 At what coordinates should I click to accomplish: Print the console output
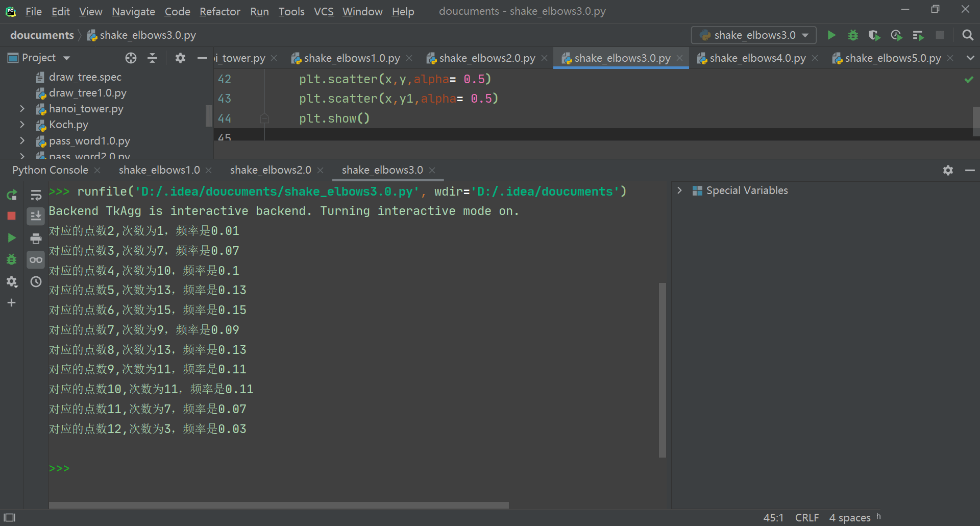[x=36, y=238]
